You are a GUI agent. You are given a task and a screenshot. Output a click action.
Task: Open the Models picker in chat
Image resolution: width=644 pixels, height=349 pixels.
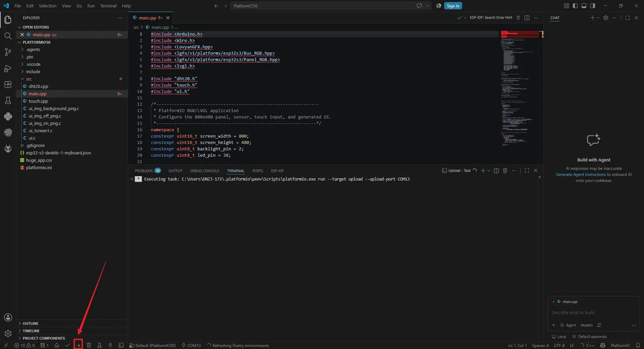[587, 325]
